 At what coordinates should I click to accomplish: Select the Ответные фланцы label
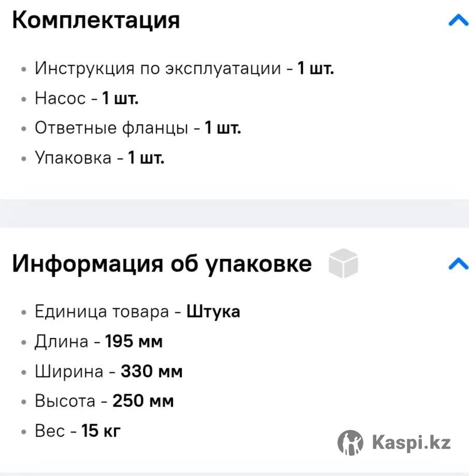click(x=111, y=128)
